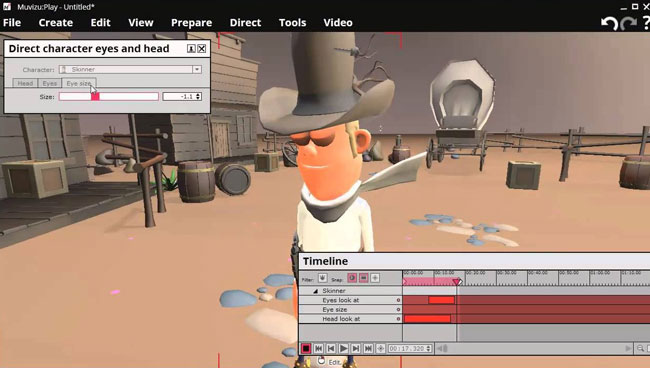This screenshot has width=650, height=368.
Task: Click the redo arrow icon
Action: tap(628, 23)
